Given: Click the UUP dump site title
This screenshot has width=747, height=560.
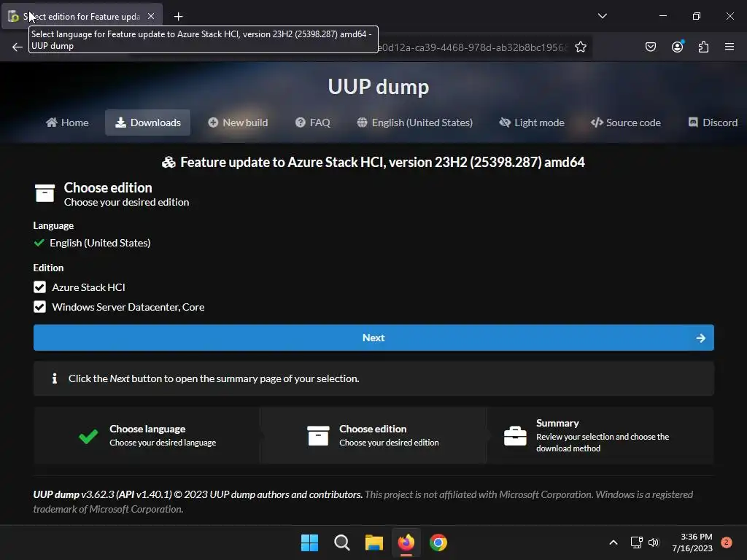Looking at the screenshot, I should (379, 87).
